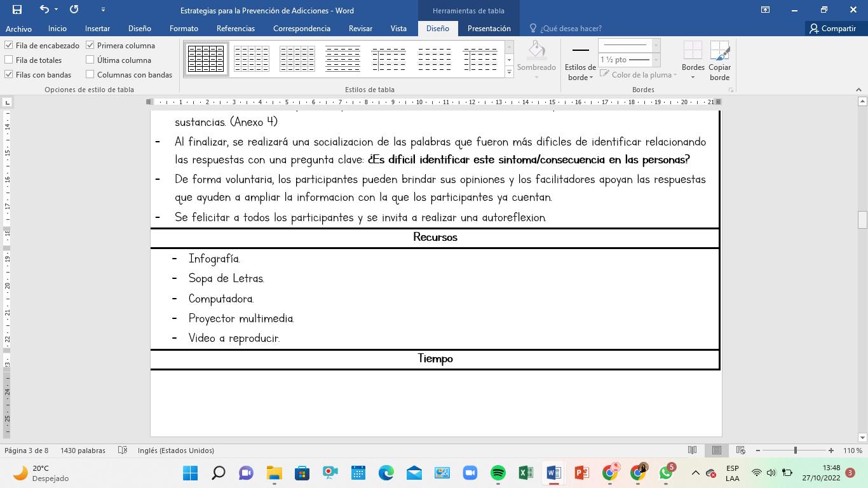Click the Compartir share button
868x488 pixels.
pos(833,29)
